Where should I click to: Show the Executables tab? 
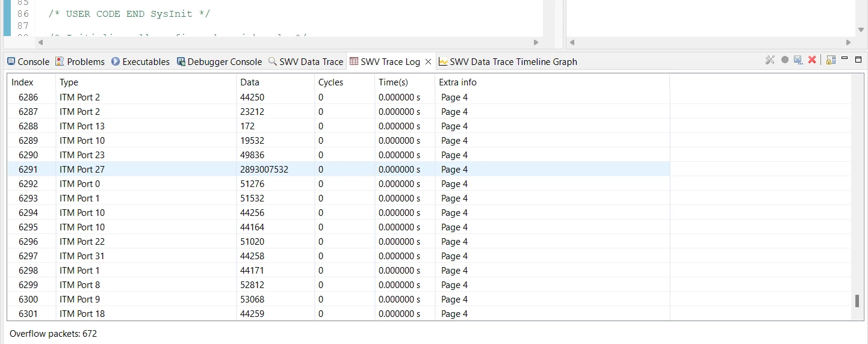click(x=140, y=61)
